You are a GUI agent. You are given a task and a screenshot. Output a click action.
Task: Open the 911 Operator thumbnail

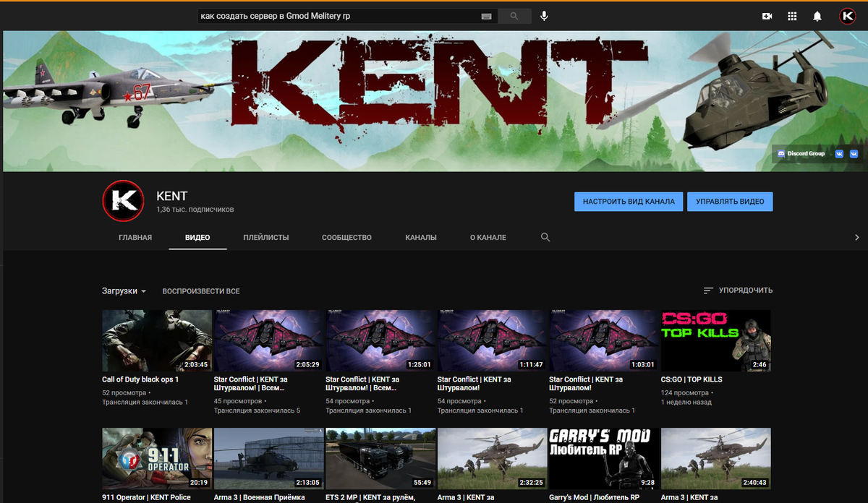[x=157, y=459]
